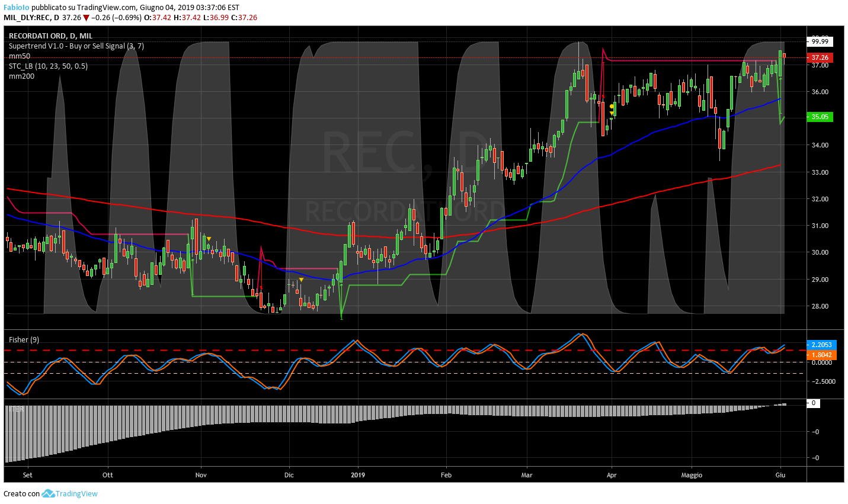This screenshot has width=848, height=504.
Task: Click the 28.00 price axis label
Action: (820, 306)
